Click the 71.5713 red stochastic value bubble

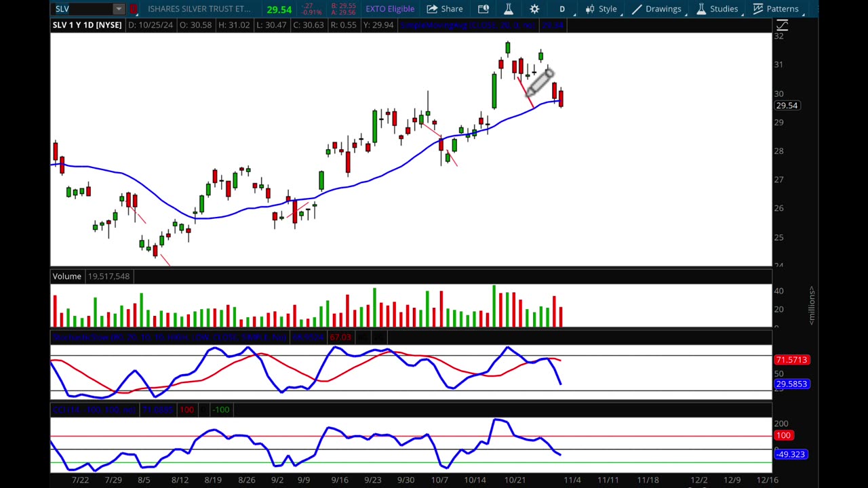click(x=791, y=360)
